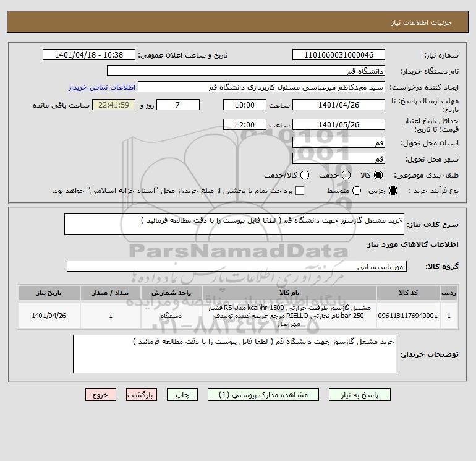Click the نام کالا column header

[x=289, y=293]
